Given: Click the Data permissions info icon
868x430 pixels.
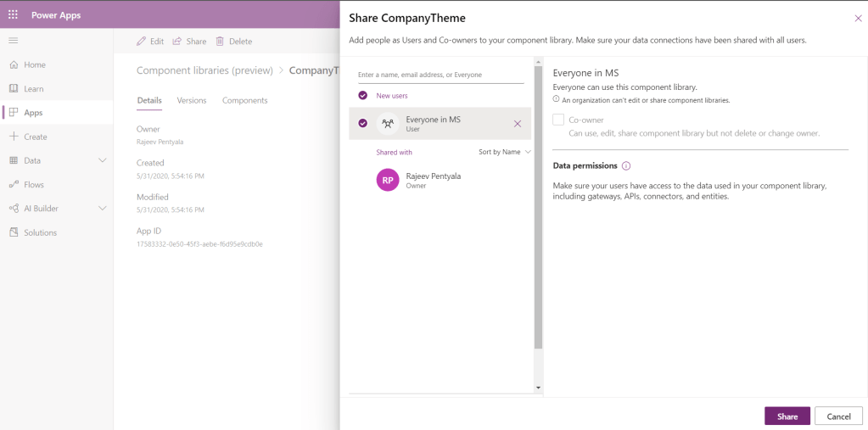Looking at the screenshot, I should [x=626, y=166].
